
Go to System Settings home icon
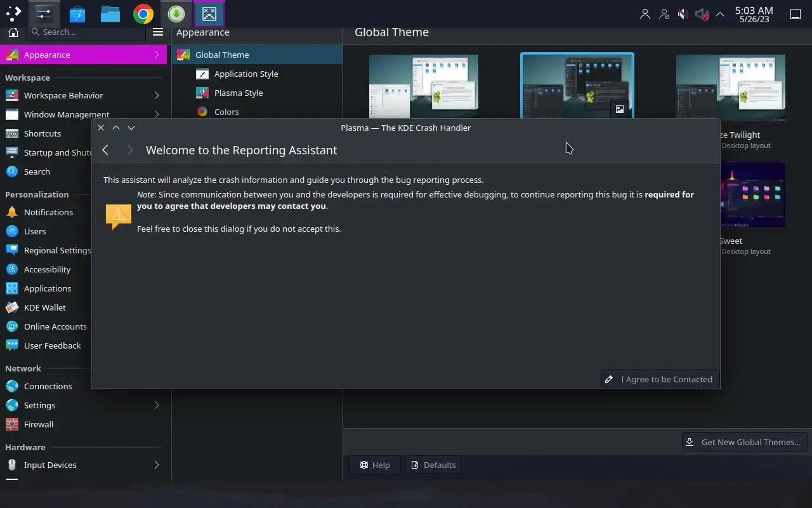[13, 32]
